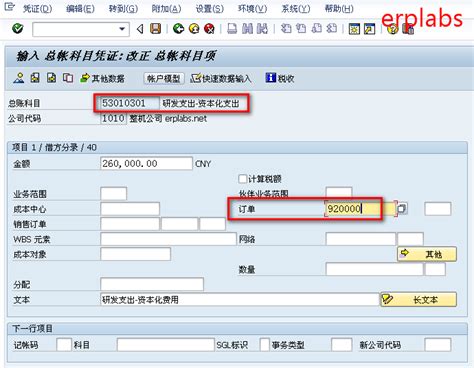Viewport: 474px width, 368px height.
Task: Click the yellow Exit arrow icon
Action: click(194, 29)
